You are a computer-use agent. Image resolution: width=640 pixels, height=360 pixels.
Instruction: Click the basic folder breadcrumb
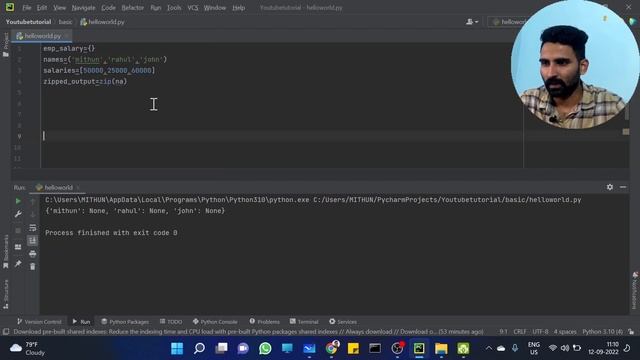point(65,22)
